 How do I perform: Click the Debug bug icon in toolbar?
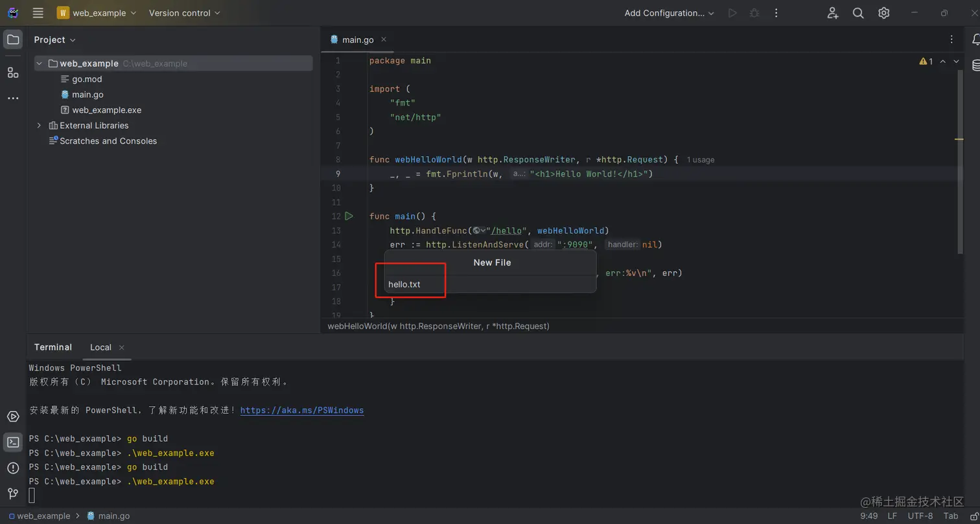pos(754,13)
